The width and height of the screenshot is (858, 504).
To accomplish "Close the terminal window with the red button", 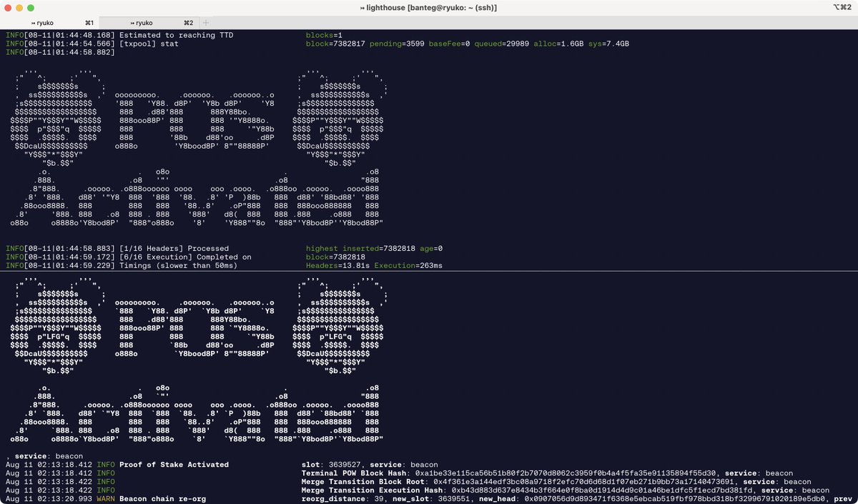I will [9, 7].
